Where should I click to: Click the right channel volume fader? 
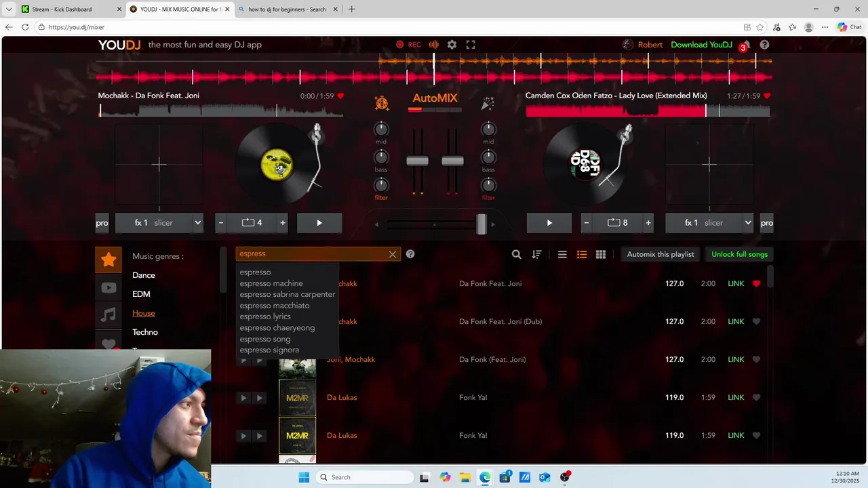point(452,161)
